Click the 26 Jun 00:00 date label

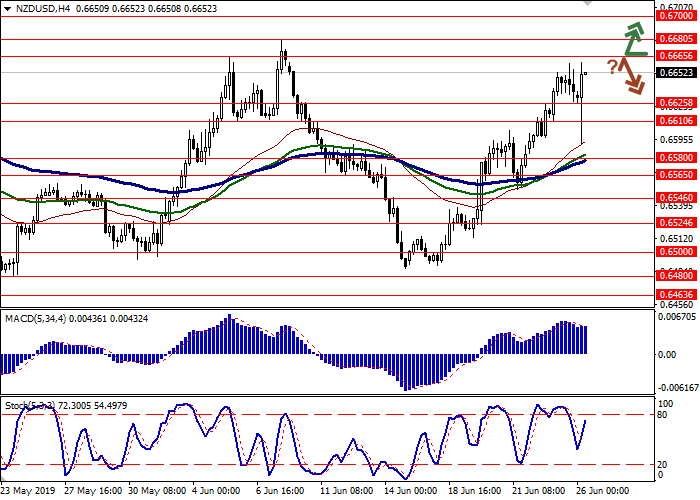click(x=599, y=490)
